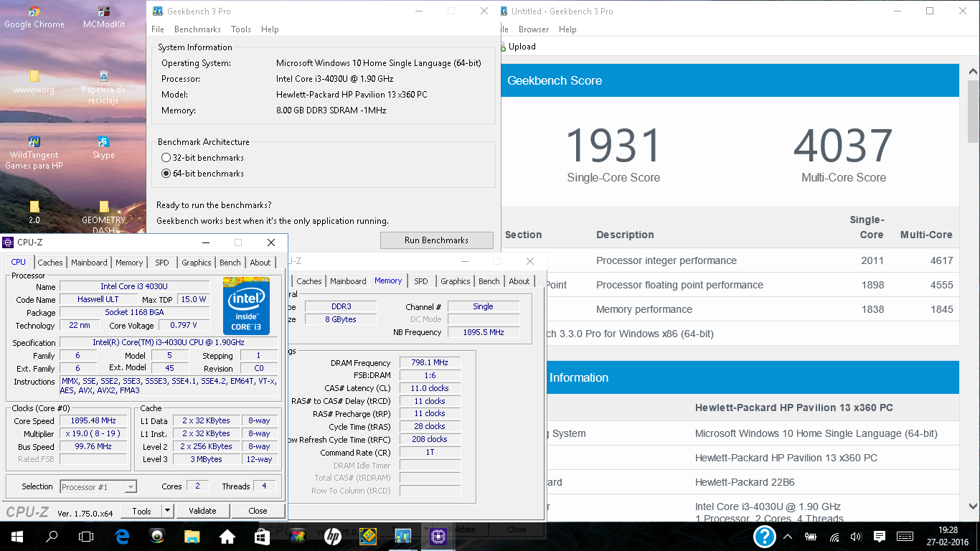
Task: Open Task View on the taskbar
Action: coord(86,536)
